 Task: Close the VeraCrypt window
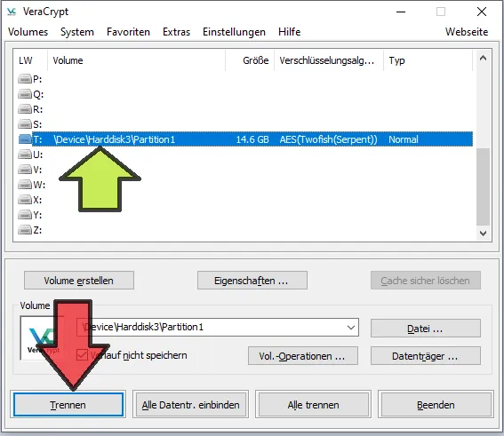(482, 12)
